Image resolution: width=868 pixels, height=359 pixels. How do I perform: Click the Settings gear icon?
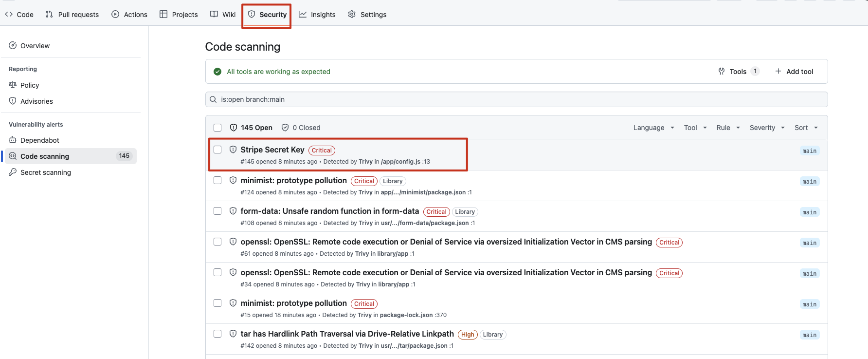352,15
